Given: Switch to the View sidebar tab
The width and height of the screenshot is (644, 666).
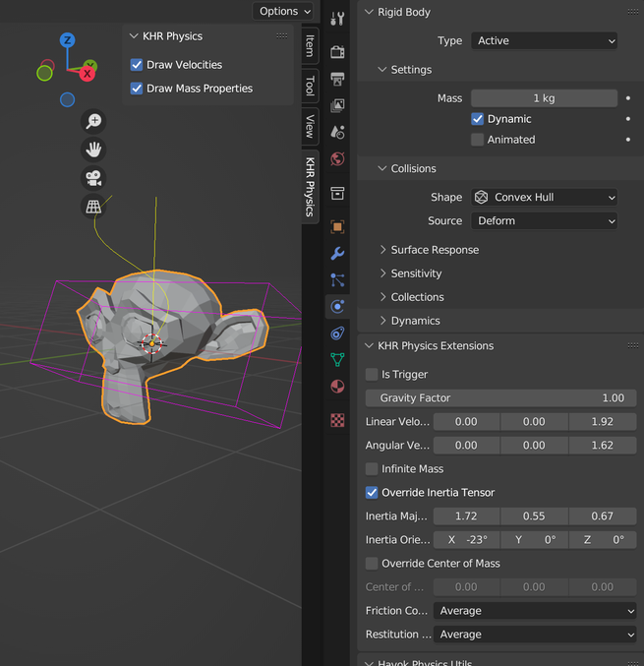Looking at the screenshot, I should coord(310,126).
